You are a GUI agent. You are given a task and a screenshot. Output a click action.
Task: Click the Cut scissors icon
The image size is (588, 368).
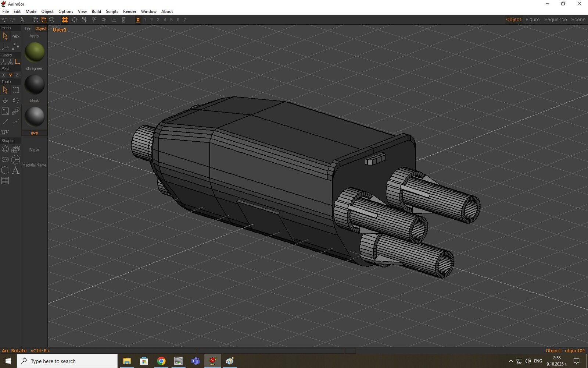point(22,20)
